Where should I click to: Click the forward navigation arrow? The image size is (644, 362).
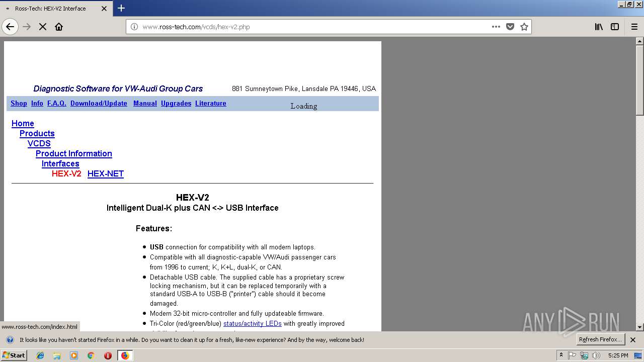click(x=27, y=27)
